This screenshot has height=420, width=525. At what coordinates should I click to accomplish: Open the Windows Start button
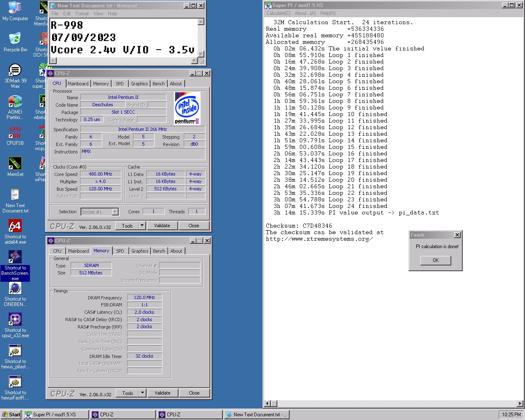11,415
